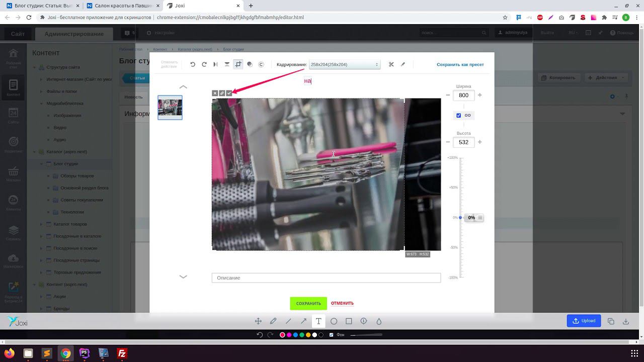Open the Новость tab

pos(133,97)
